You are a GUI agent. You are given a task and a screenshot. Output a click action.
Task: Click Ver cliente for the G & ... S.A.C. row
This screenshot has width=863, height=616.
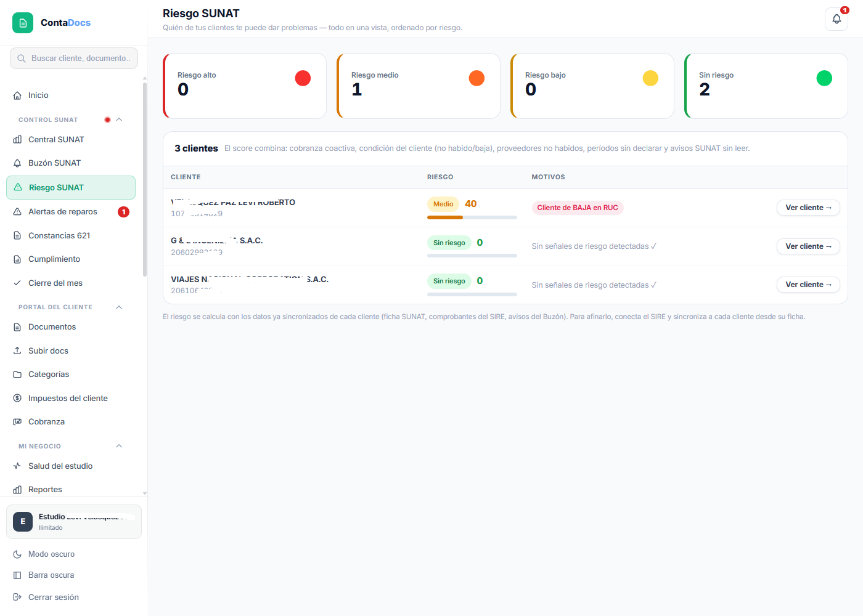pyautogui.click(x=808, y=246)
